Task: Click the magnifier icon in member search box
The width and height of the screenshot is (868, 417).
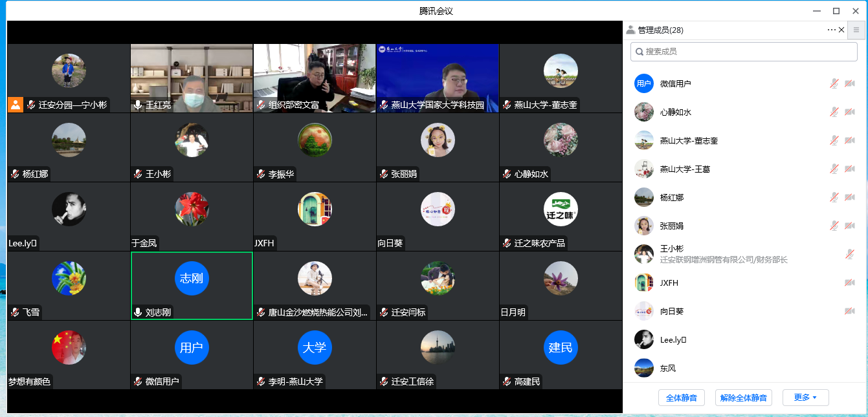Action: (x=639, y=52)
